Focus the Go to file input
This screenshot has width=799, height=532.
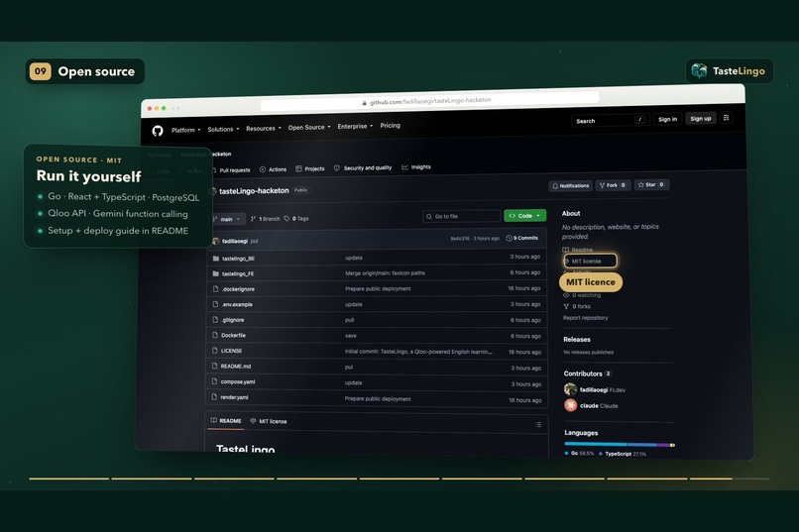coord(461,216)
